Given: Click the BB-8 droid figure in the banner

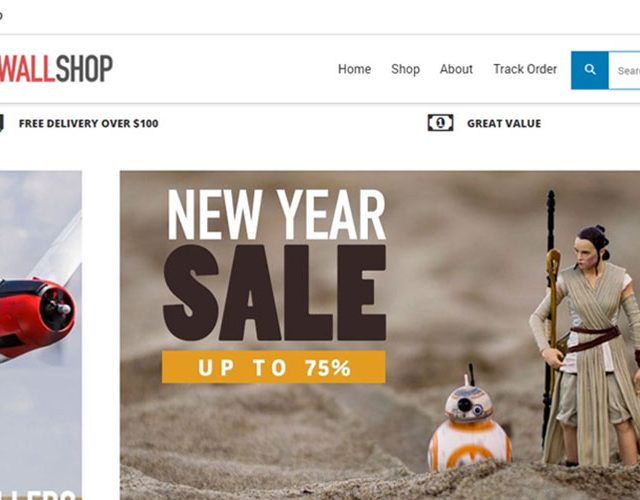Looking at the screenshot, I should (x=469, y=424).
